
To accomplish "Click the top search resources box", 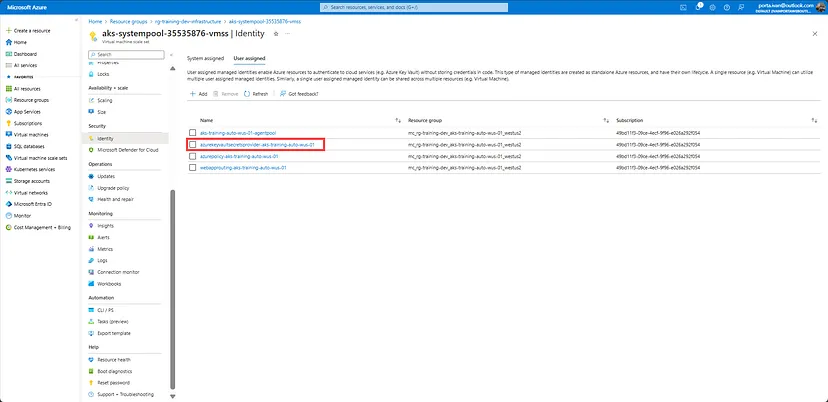I will pos(414,7).
